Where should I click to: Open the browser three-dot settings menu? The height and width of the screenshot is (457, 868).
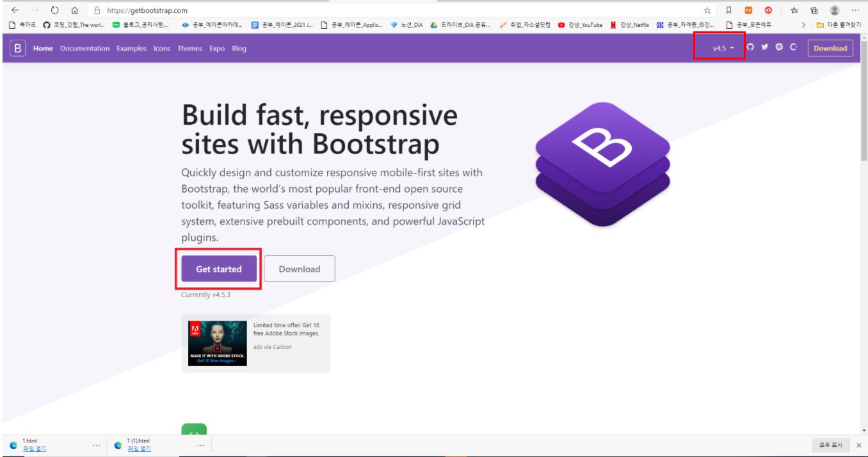click(855, 10)
